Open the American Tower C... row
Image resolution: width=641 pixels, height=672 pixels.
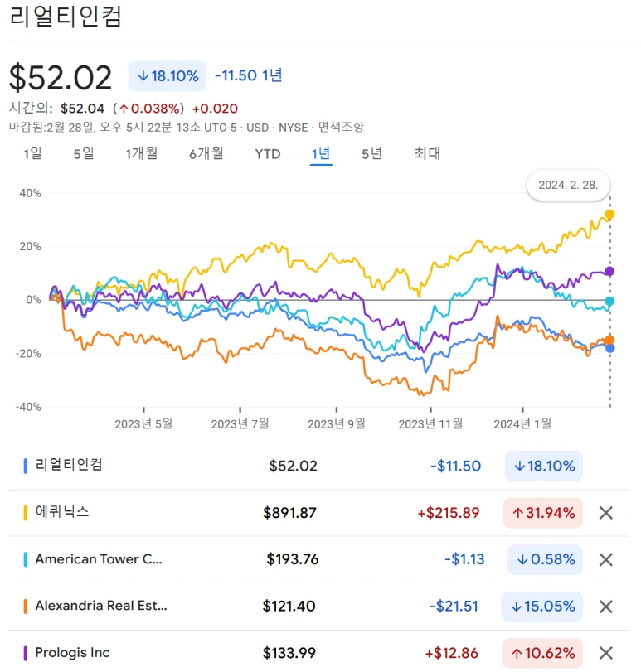click(318, 559)
